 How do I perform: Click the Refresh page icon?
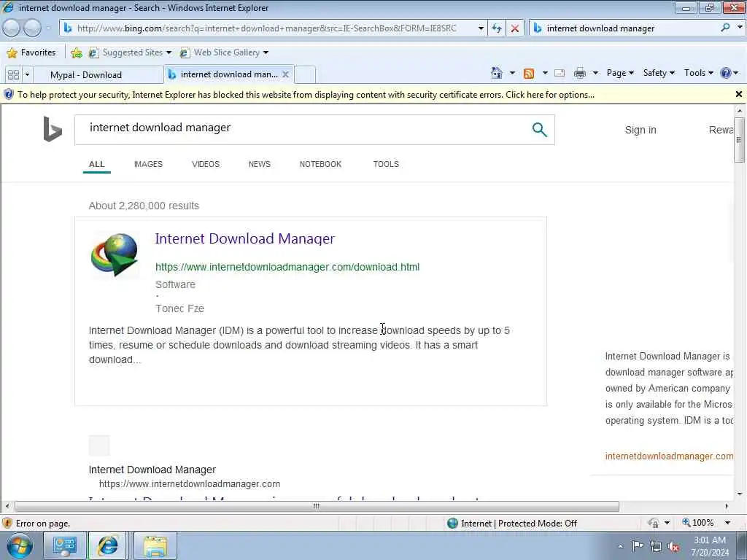click(x=497, y=28)
